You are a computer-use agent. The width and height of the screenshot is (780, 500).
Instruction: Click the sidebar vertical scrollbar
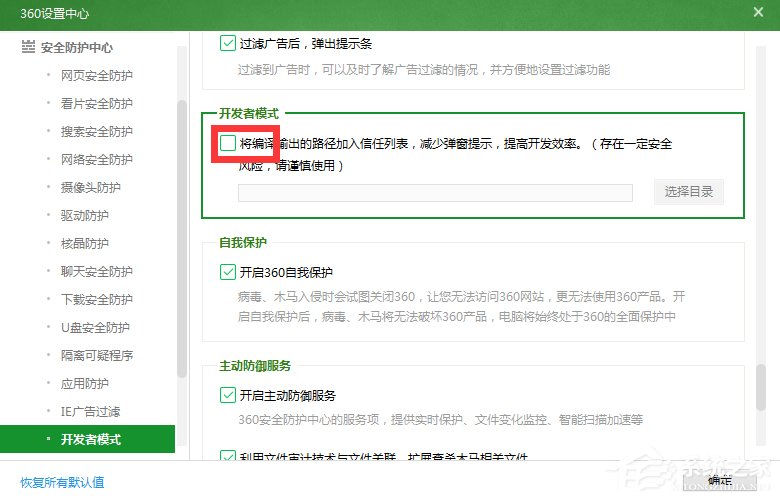click(x=181, y=240)
